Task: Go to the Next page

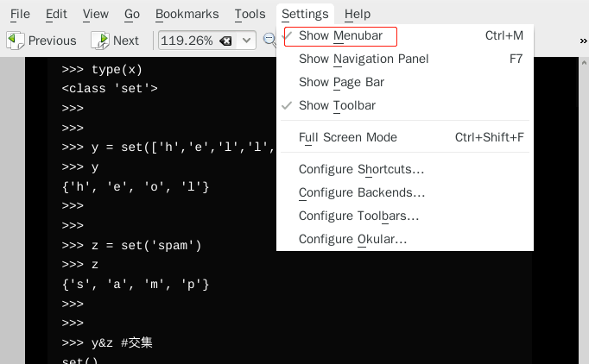Action: pos(115,41)
